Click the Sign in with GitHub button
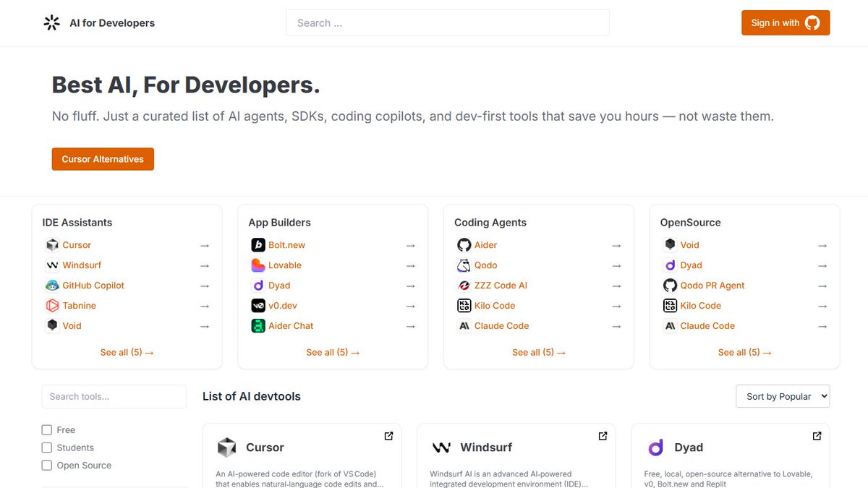 786,23
